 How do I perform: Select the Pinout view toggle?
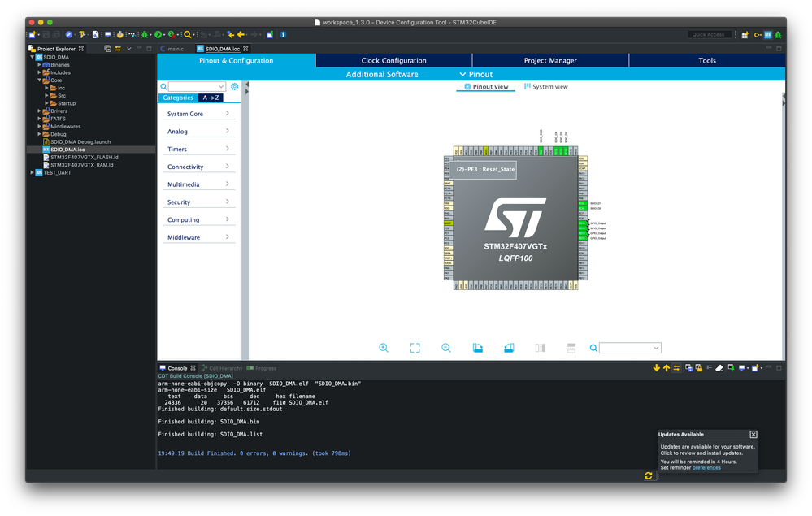pos(486,86)
